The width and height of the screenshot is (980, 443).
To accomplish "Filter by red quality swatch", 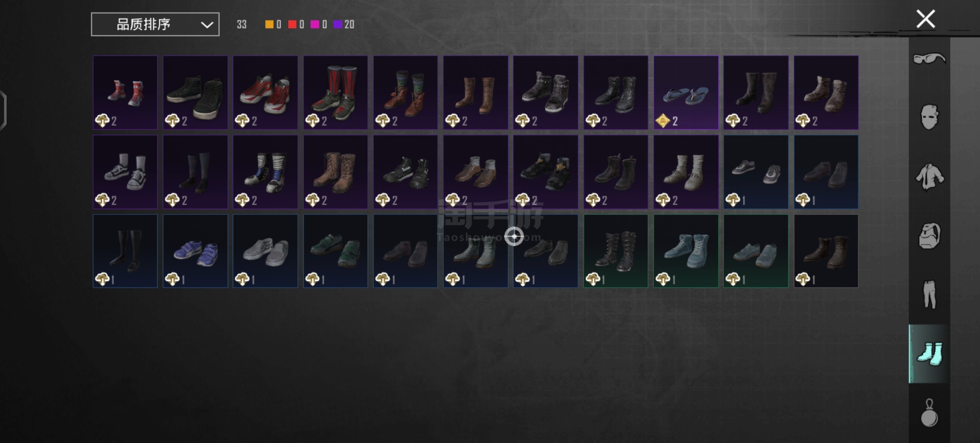I will 292,25.
